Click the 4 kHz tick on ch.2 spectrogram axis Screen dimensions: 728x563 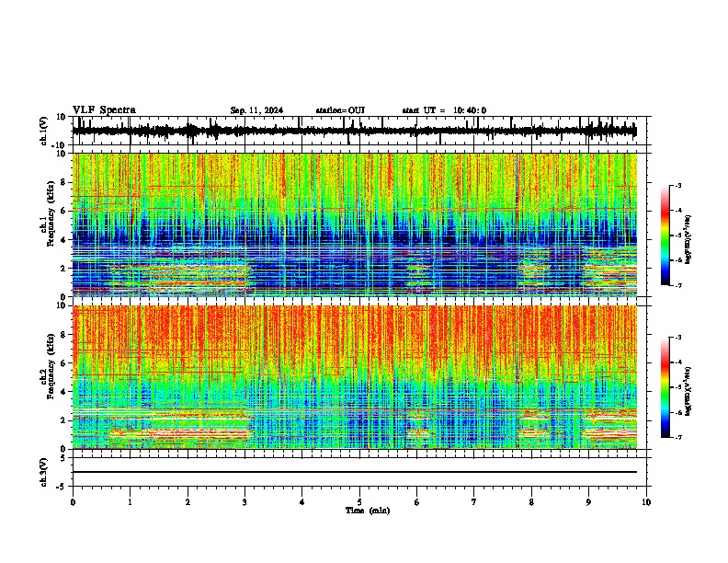(x=65, y=392)
